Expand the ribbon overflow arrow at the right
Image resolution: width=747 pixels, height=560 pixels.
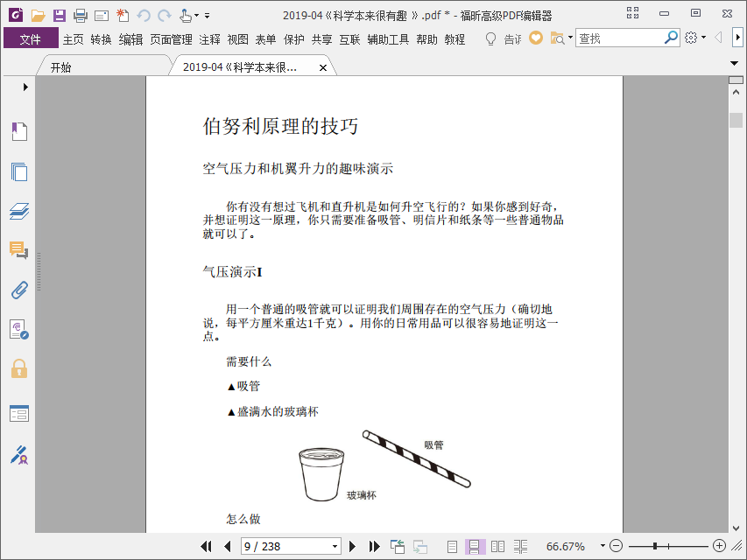738,38
